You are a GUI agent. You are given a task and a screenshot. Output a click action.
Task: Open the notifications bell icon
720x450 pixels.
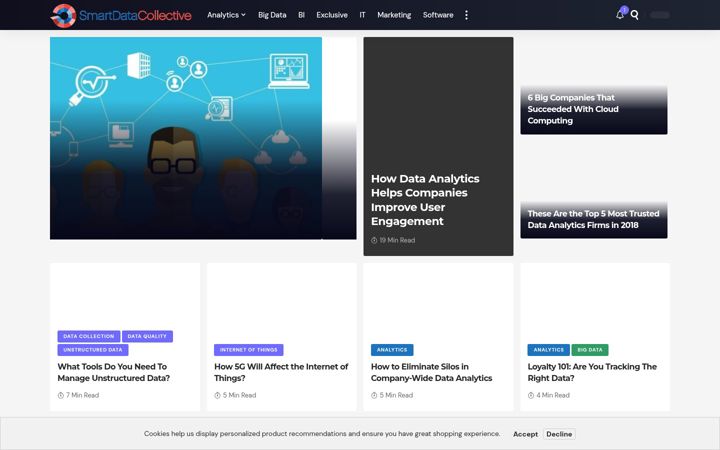point(620,15)
